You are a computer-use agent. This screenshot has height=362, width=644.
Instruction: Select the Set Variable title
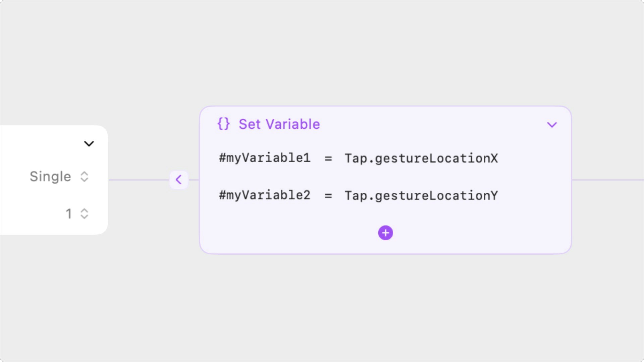(279, 124)
